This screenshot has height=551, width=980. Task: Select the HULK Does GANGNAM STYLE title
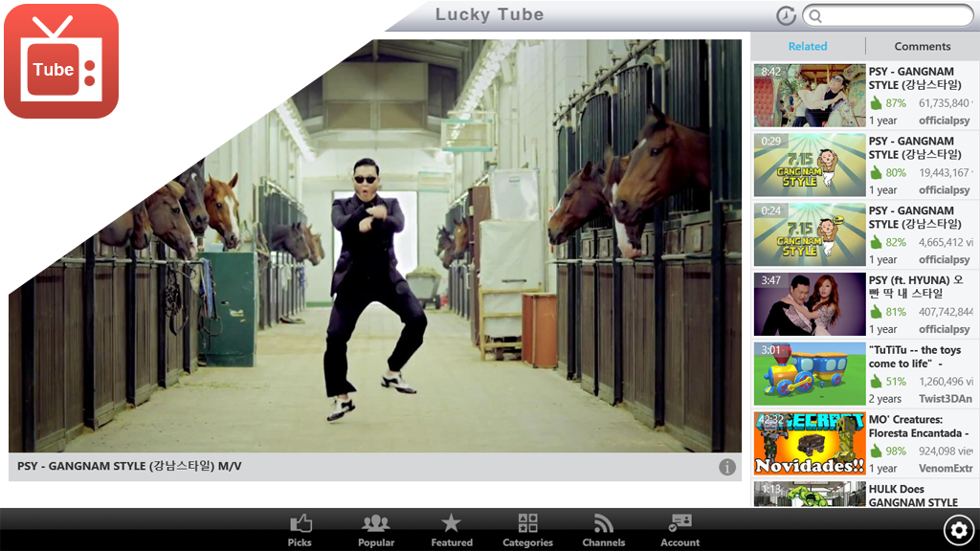click(x=913, y=496)
